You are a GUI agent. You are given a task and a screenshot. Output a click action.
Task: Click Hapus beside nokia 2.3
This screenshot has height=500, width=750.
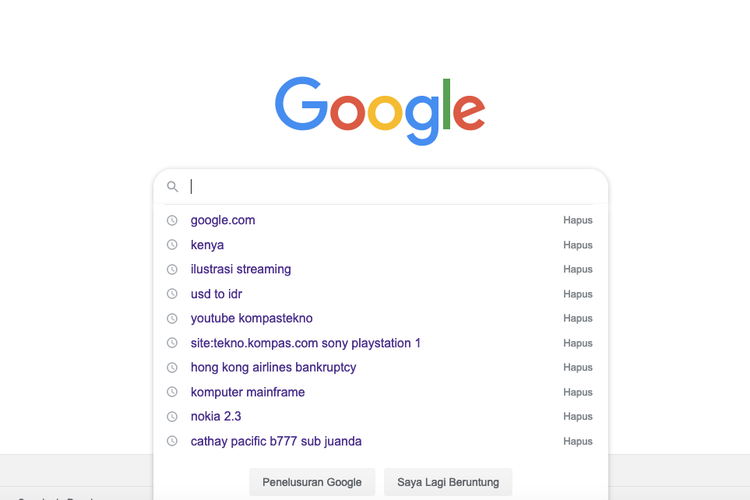coord(577,416)
